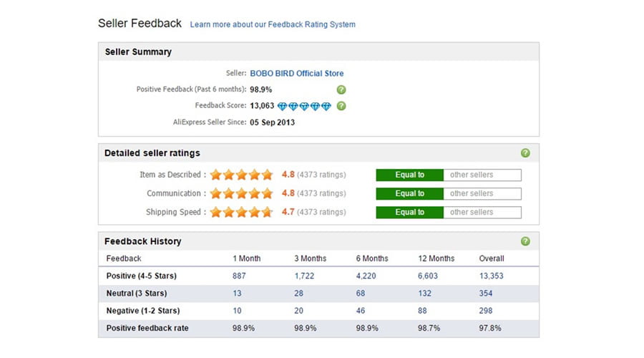Click the Feedback column header in history table
This screenshot has width=644, height=358.
(x=124, y=258)
